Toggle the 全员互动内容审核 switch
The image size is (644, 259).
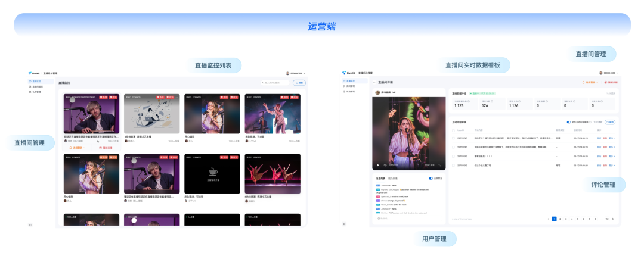[x=569, y=122]
